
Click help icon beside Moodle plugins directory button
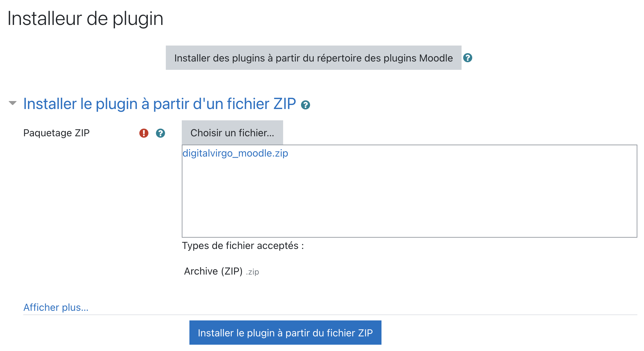pos(468,58)
